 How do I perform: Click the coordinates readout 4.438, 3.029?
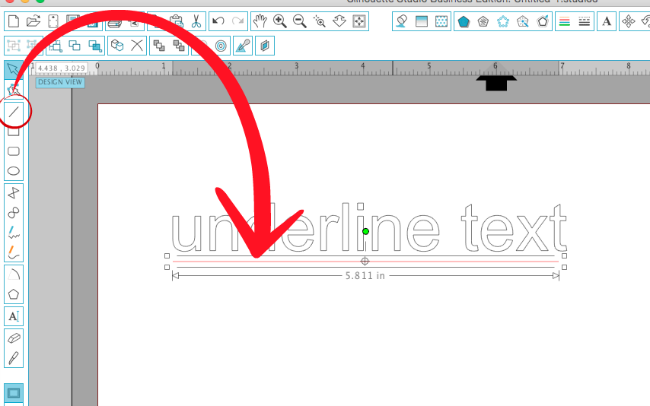pos(61,68)
